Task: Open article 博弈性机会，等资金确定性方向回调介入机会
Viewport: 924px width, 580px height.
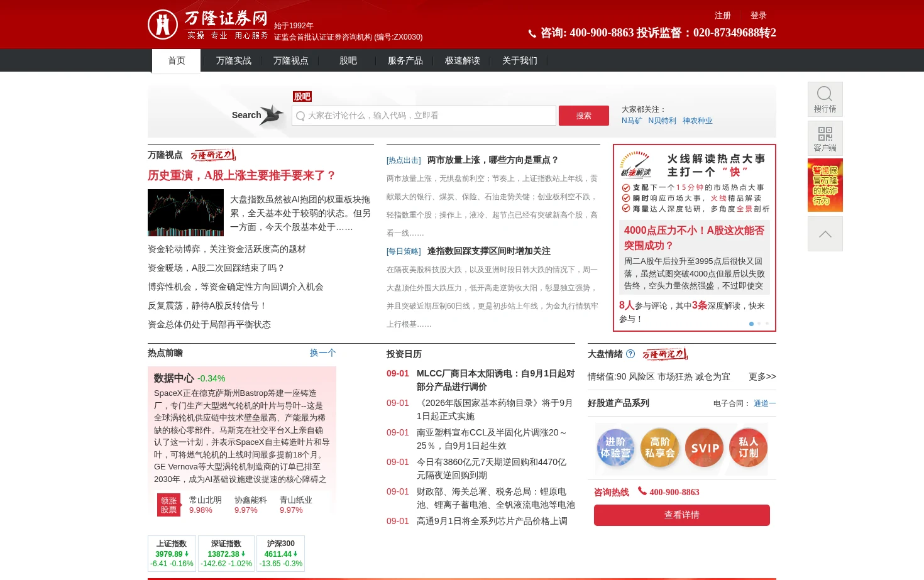Action: click(x=236, y=287)
